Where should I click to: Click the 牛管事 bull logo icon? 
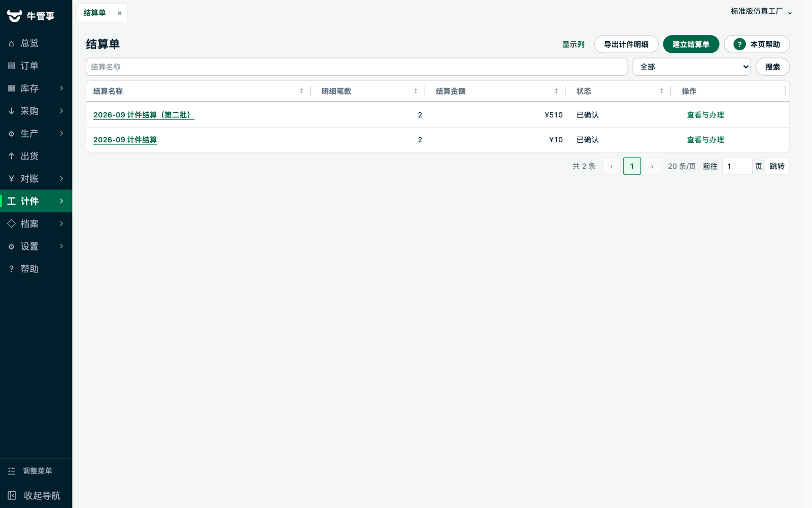14,16
